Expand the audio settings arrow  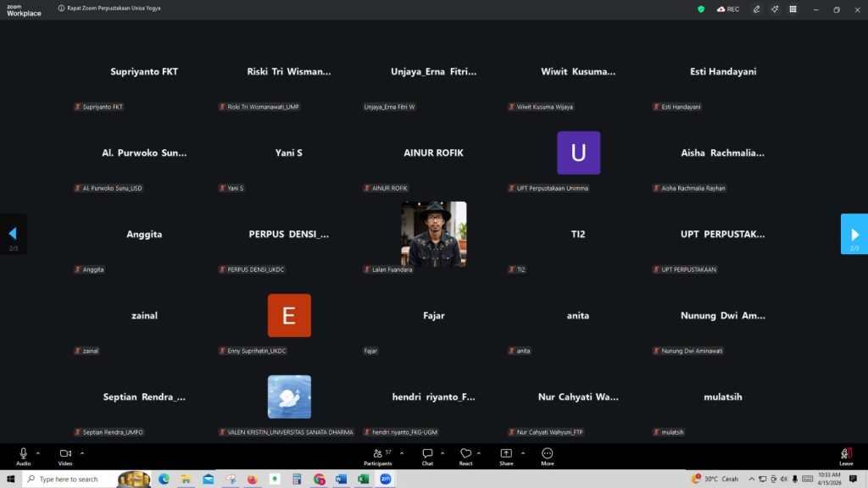pos(38,452)
